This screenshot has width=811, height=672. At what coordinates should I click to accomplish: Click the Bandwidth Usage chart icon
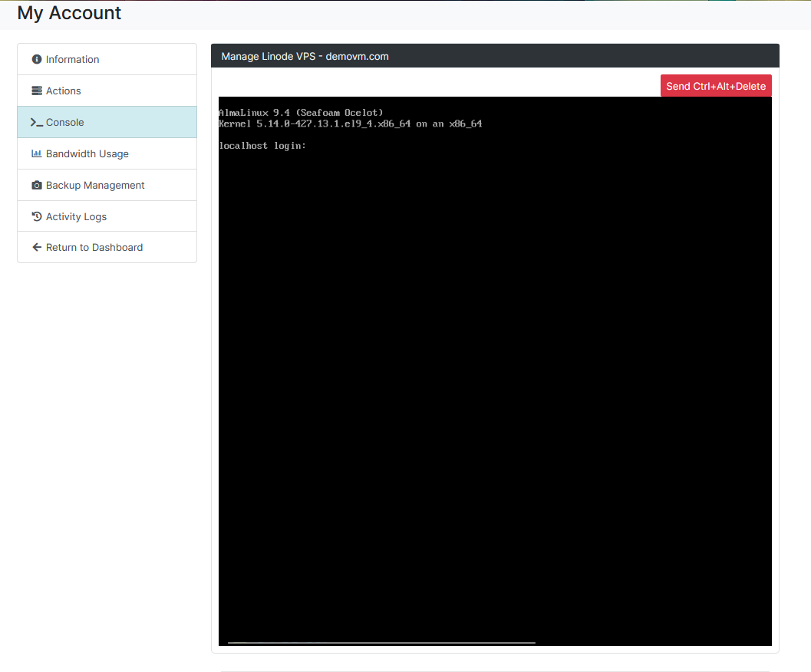(x=36, y=153)
